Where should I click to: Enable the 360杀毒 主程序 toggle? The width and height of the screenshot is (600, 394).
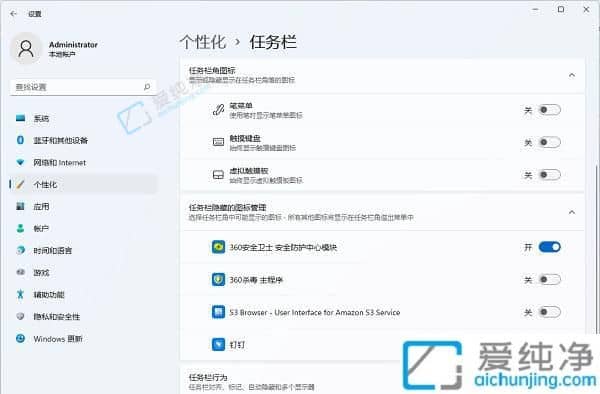pyautogui.click(x=549, y=280)
